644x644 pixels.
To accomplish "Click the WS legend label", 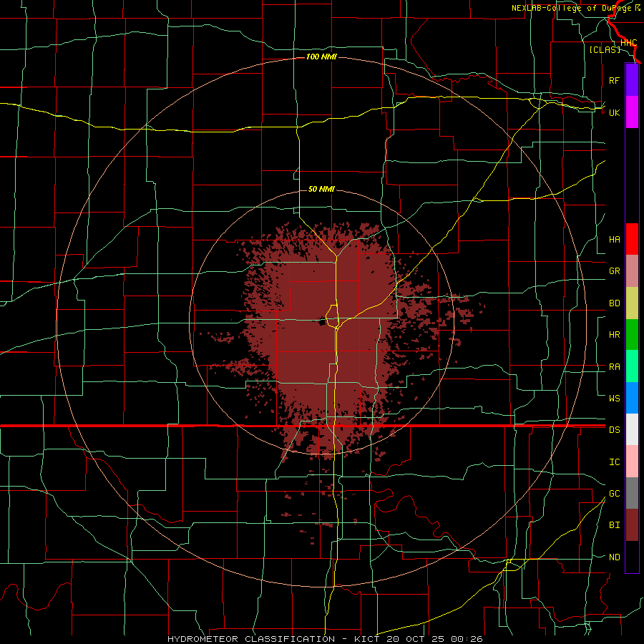I will click(x=615, y=399).
